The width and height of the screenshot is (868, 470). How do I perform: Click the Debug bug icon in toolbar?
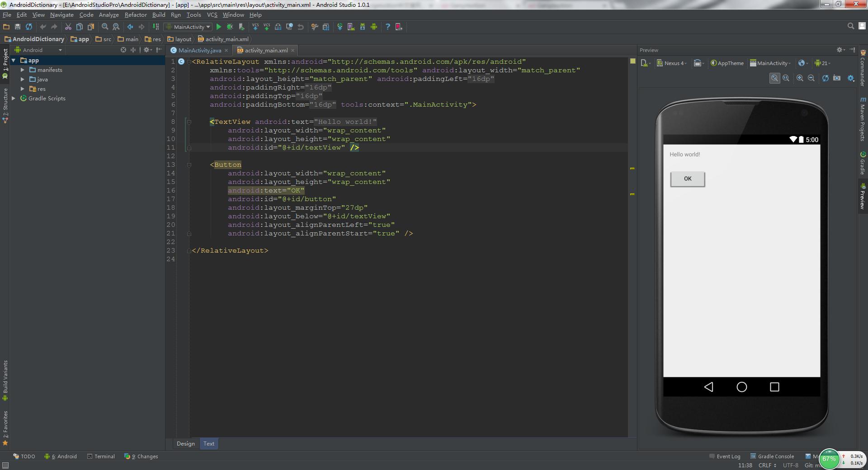tap(230, 27)
